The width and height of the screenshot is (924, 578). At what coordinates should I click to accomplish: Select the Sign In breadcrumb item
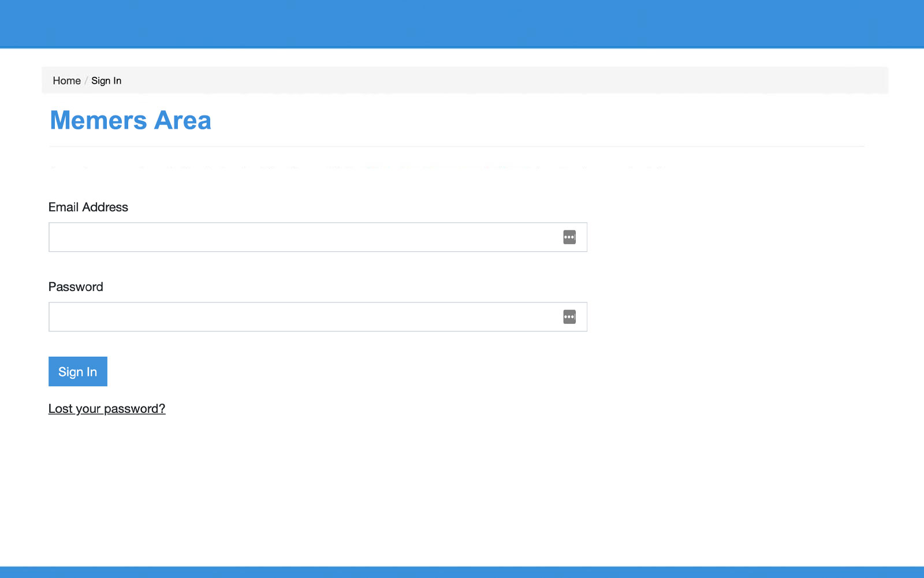[x=106, y=80]
